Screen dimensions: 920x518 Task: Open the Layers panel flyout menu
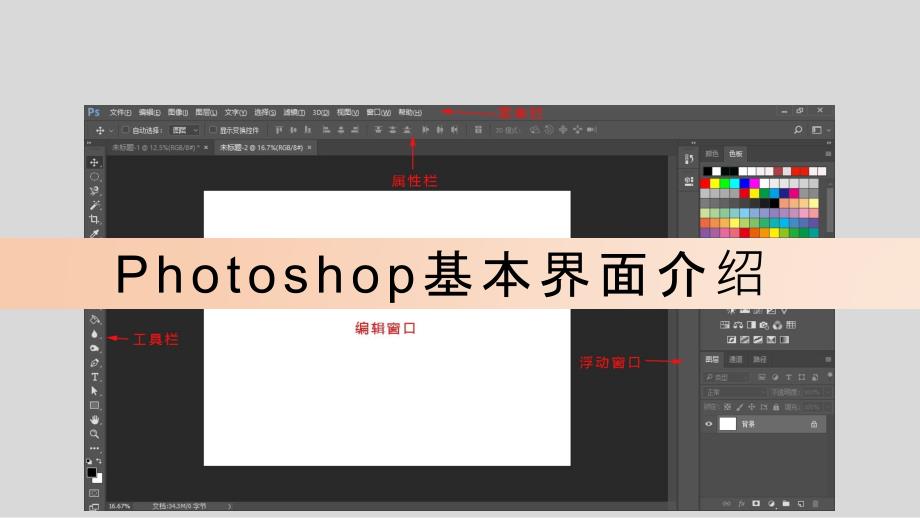pyautogui.click(x=828, y=359)
